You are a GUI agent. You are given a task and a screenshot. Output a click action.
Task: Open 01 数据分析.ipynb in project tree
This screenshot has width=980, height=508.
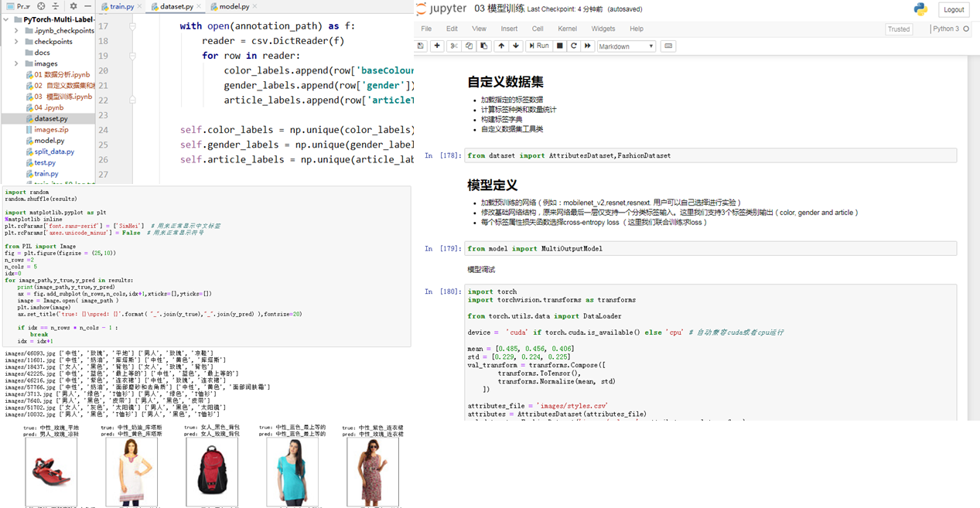click(58, 75)
